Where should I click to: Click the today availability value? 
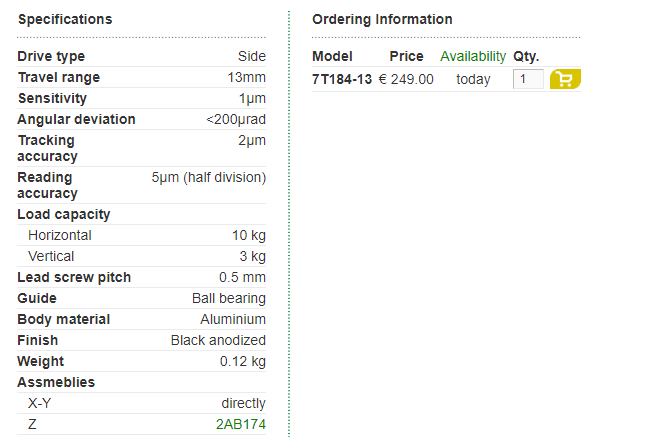click(473, 79)
